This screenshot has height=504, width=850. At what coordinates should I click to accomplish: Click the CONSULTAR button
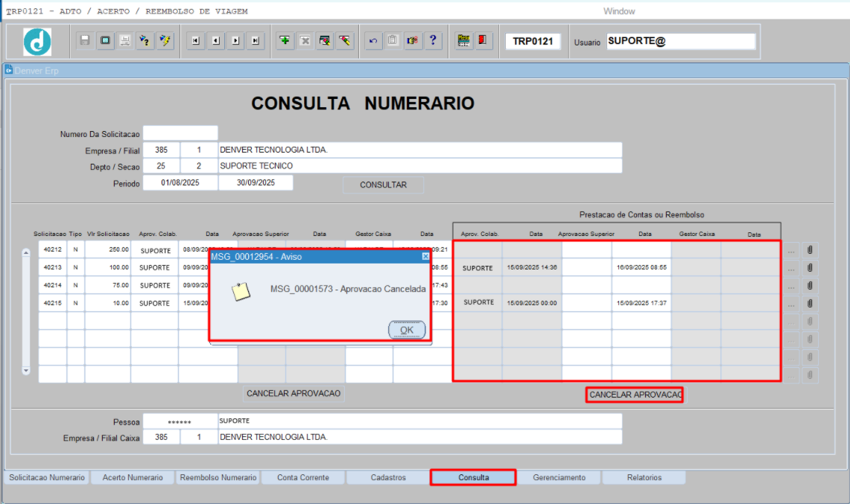coord(383,185)
